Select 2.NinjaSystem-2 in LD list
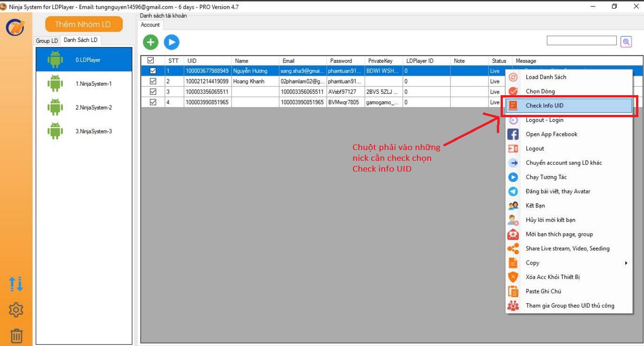The width and height of the screenshot is (644, 346). [x=84, y=107]
